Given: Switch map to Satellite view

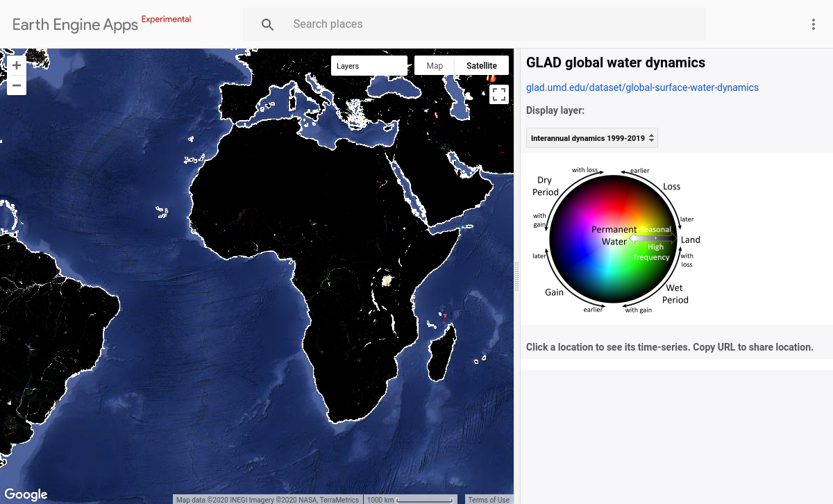Looking at the screenshot, I should pos(482,65).
